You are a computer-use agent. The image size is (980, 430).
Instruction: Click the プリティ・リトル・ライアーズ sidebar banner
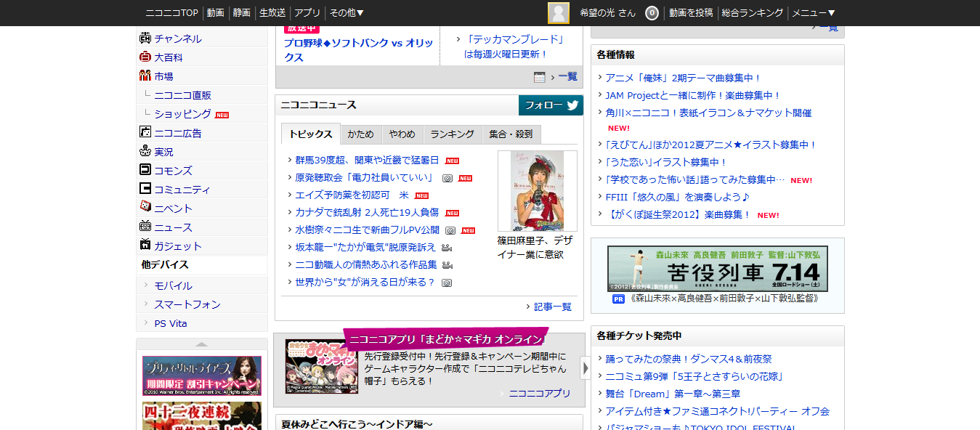202,376
